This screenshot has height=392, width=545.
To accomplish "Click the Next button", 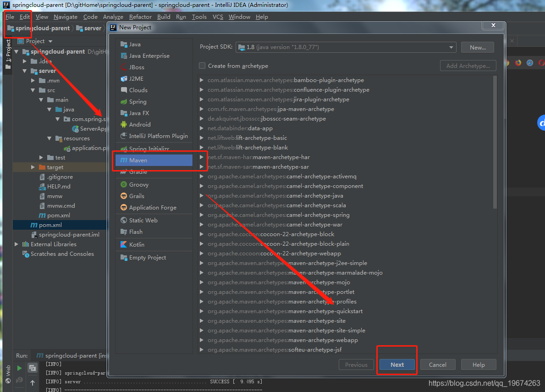I will (x=397, y=364).
